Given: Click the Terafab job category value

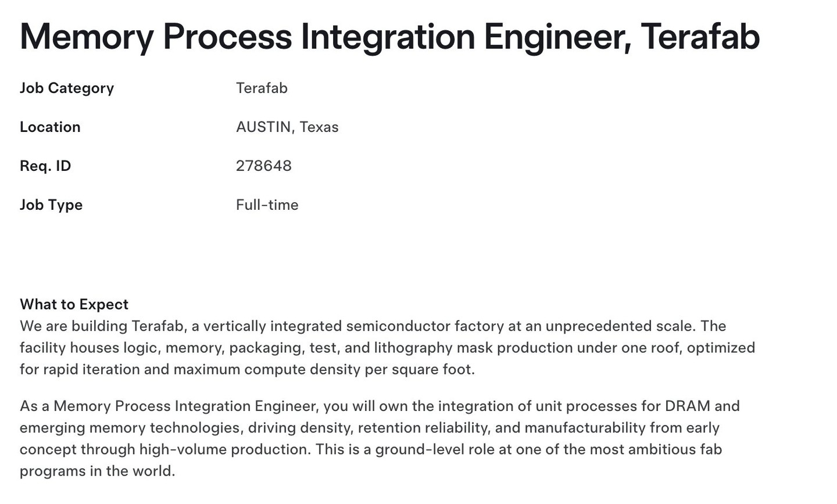Looking at the screenshot, I should tap(262, 88).
